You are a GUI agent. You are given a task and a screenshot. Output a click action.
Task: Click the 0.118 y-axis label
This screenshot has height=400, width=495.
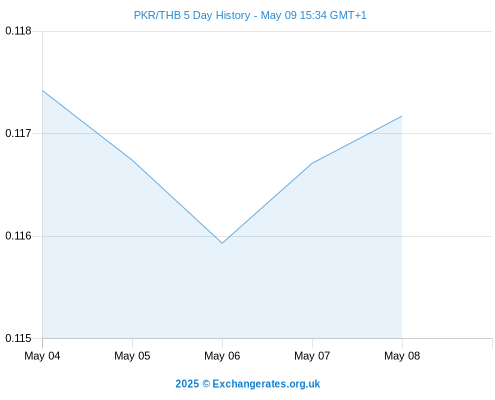click(18, 31)
